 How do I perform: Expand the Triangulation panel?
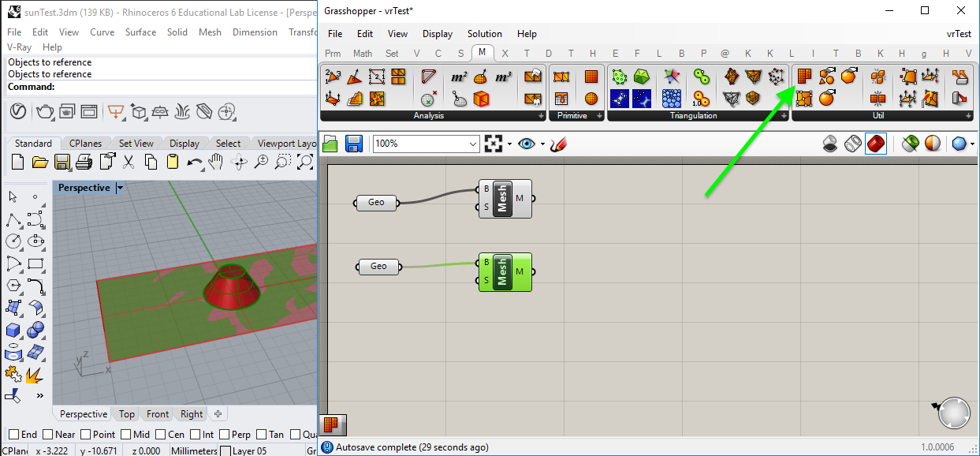[784, 116]
